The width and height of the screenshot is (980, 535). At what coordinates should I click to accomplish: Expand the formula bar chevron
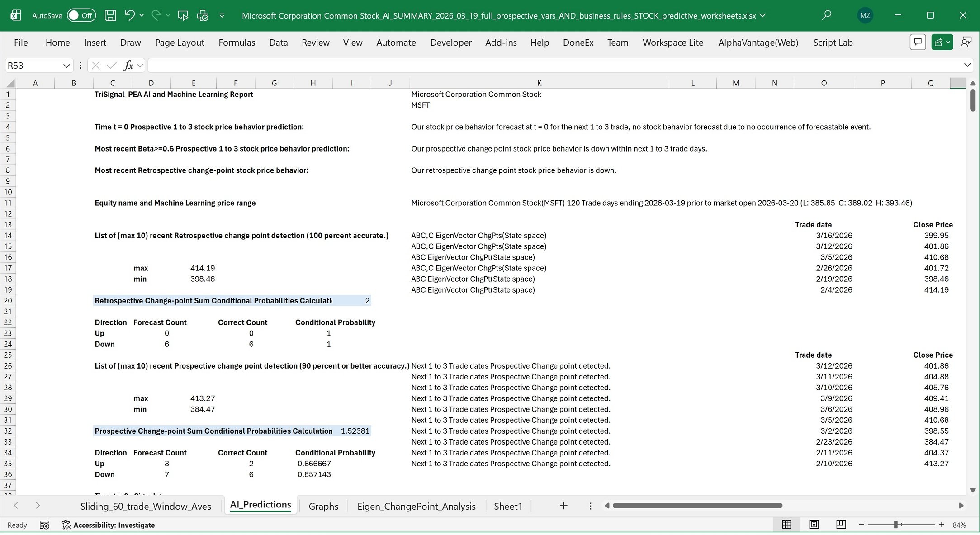[967, 65]
